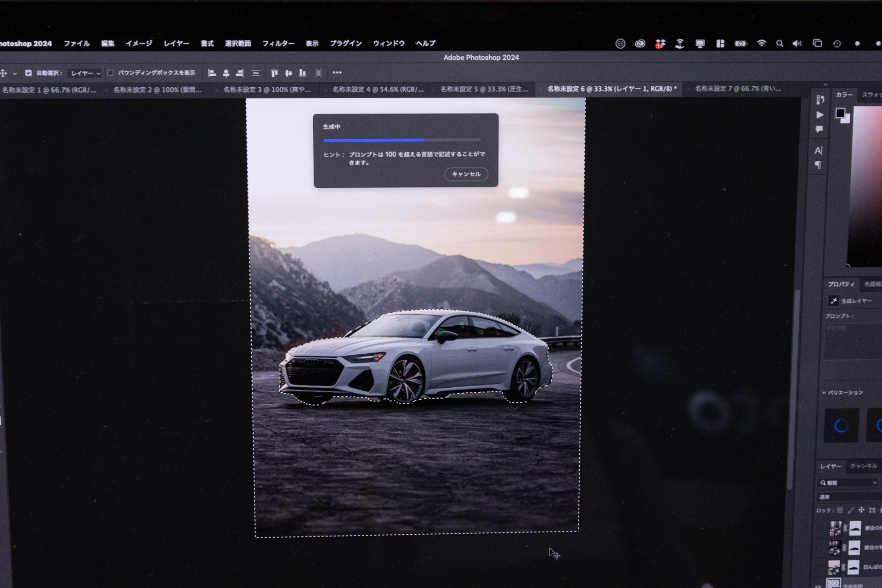This screenshot has height=588, width=882.
Task: Click the align top edges icon
Action: coord(274,73)
